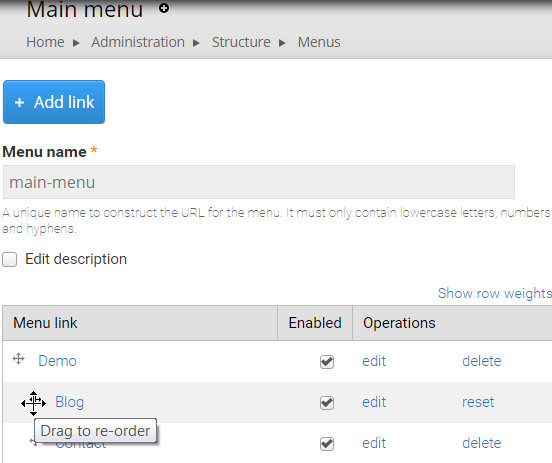552x463 pixels.
Task: Disable the Demo menu link checkbox
Action: (x=327, y=362)
